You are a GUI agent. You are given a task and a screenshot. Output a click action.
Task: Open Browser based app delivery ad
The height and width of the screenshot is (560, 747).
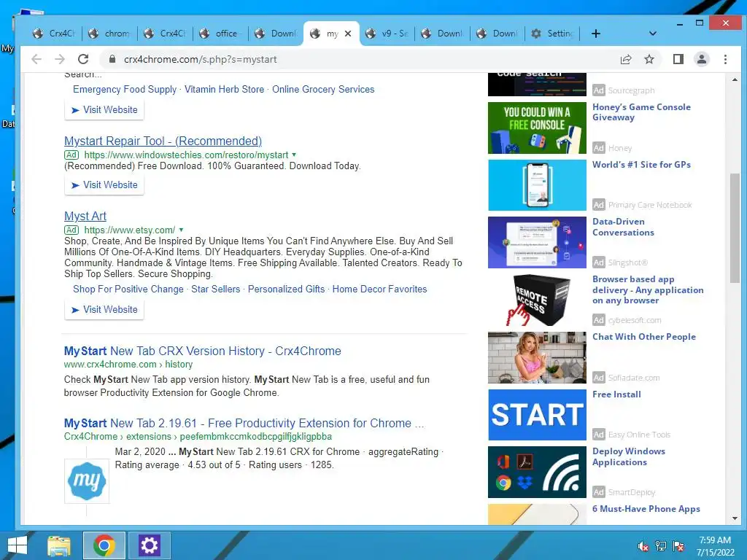(648, 289)
